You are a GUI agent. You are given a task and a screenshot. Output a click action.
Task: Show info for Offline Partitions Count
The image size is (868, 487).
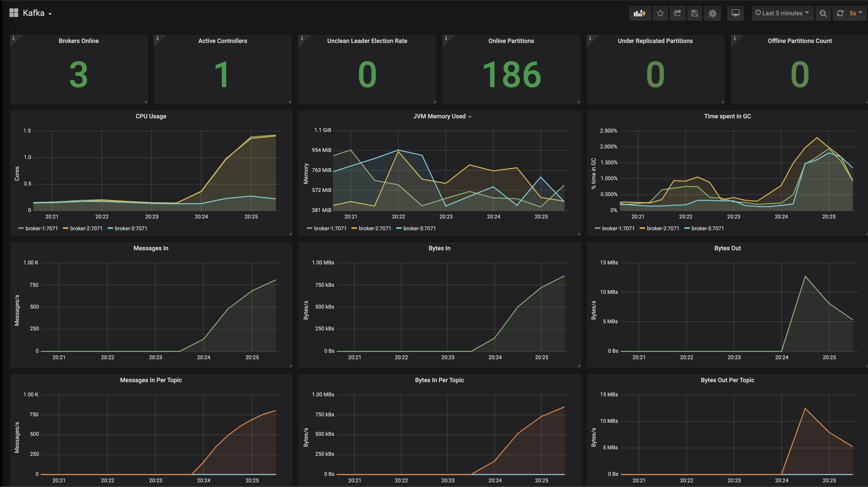pyautogui.click(x=735, y=38)
